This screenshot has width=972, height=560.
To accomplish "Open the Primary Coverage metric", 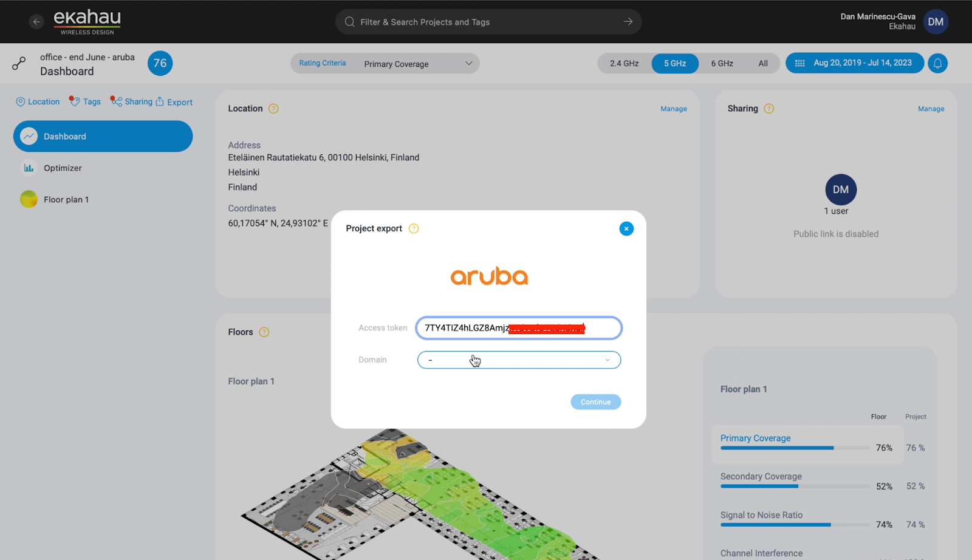I will point(755,438).
